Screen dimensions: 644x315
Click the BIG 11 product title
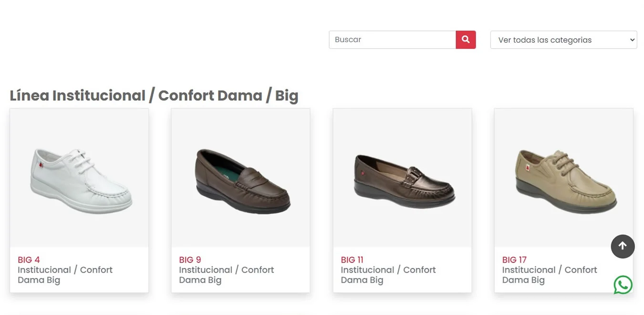tap(352, 260)
